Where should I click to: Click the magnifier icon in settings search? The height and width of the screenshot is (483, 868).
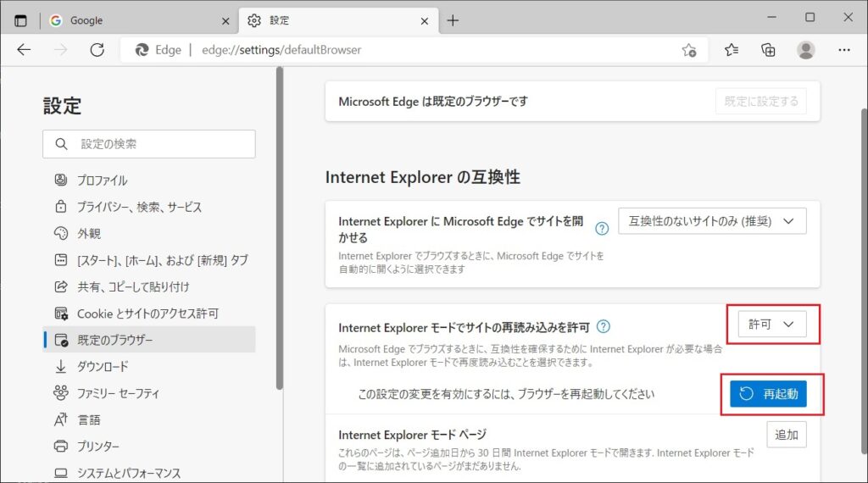click(x=61, y=144)
